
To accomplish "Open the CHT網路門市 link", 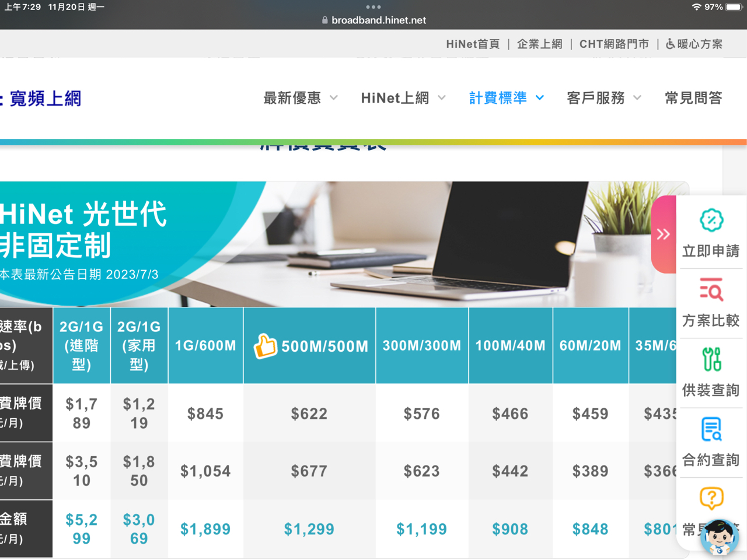I will tap(614, 44).
